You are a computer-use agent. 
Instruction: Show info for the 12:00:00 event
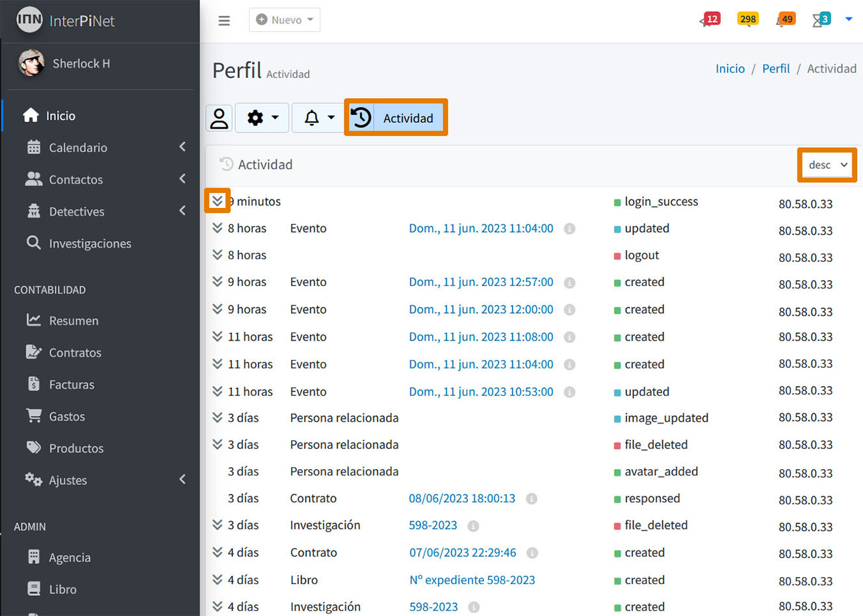tap(569, 310)
